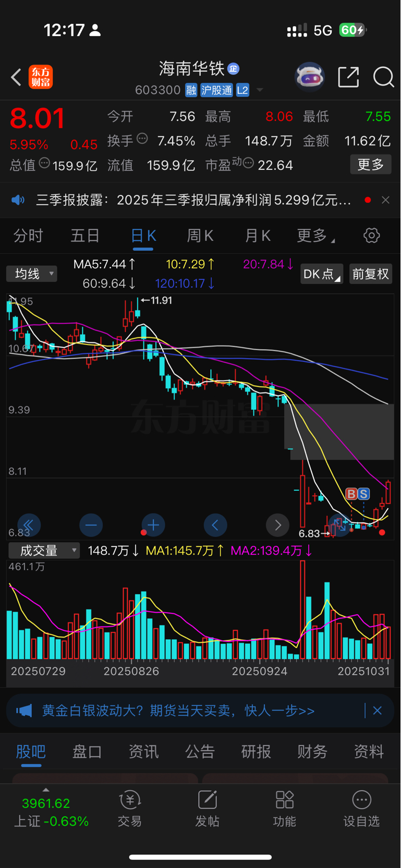Tap the 5G signal status indicator
Image resolution: width=401 pixels, height=868 pixels.
323,30
